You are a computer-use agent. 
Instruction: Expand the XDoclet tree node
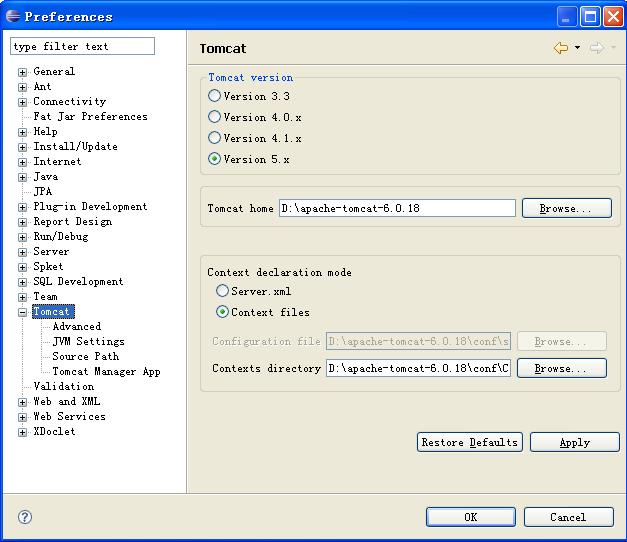click(22, 432)
